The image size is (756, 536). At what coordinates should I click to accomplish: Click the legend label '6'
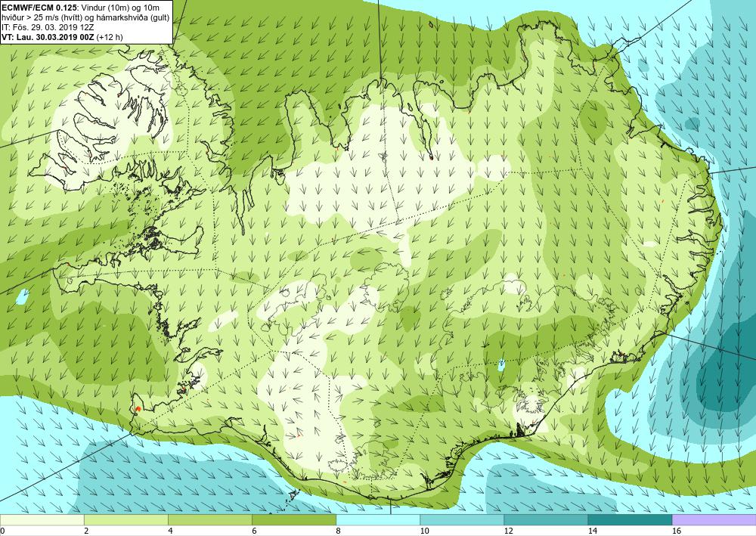pos(254,531)
